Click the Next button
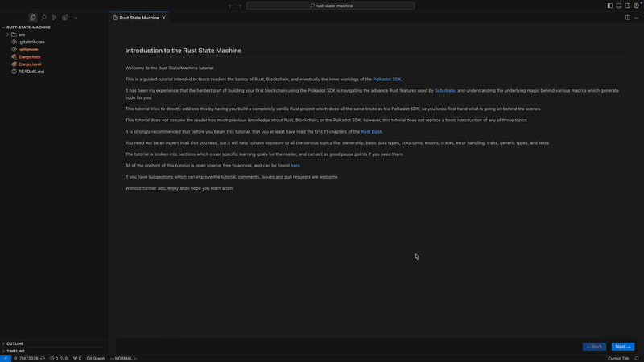The height and width of the screenshot is (362, 644). (622, 347)
